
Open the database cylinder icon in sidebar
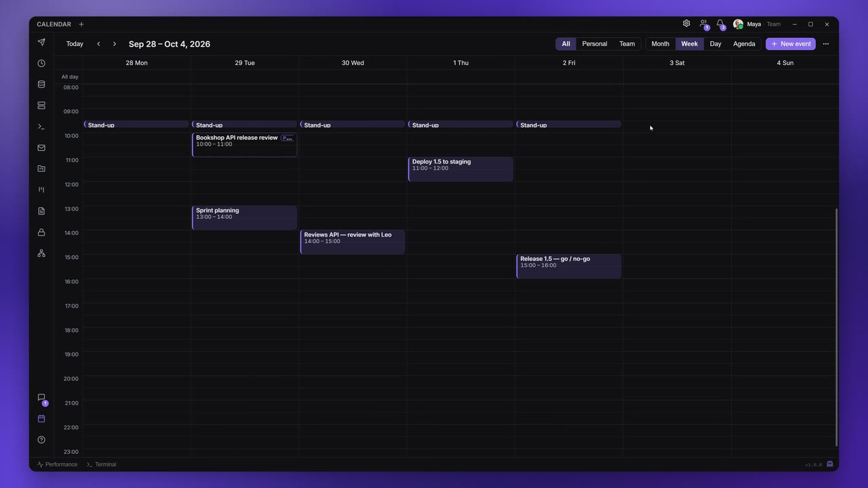(x=41, y=85)
